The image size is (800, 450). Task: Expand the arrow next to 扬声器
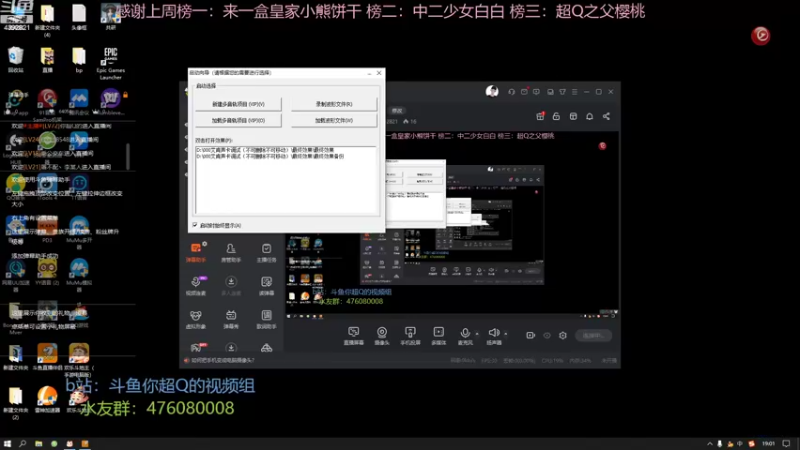point(506,334)
